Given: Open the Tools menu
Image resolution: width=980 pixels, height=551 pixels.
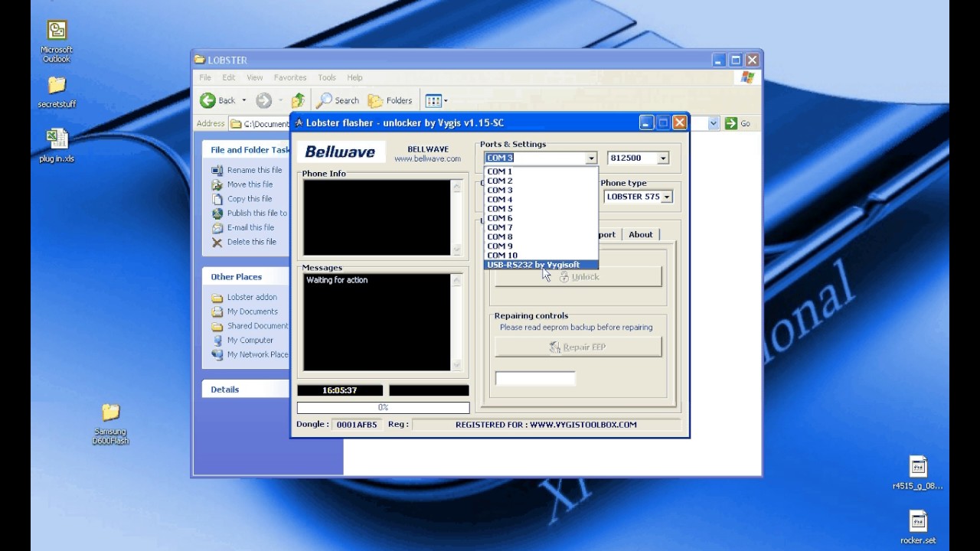Looking at the screenshot, I should click(x=327, y=77).
